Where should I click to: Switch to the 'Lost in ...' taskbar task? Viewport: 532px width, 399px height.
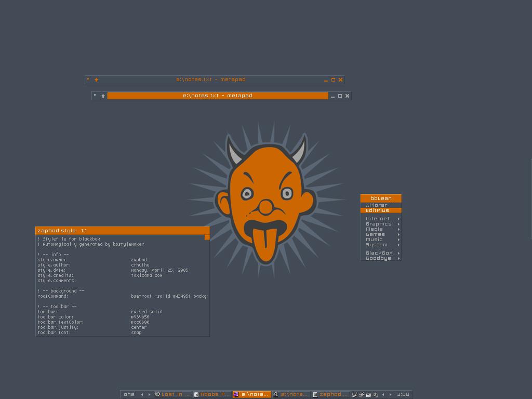pyautogui.click(x=173, y=394)
